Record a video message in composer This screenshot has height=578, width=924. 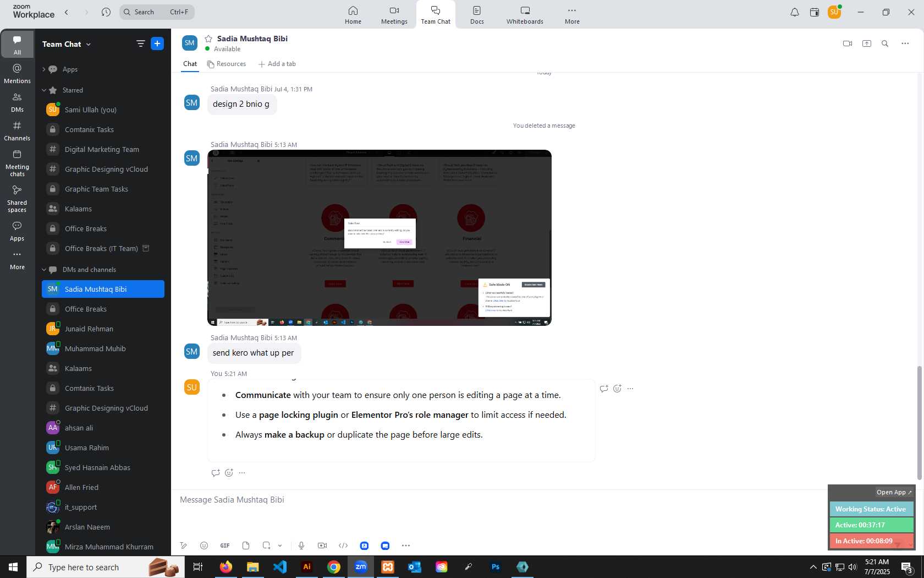[322, 546]
